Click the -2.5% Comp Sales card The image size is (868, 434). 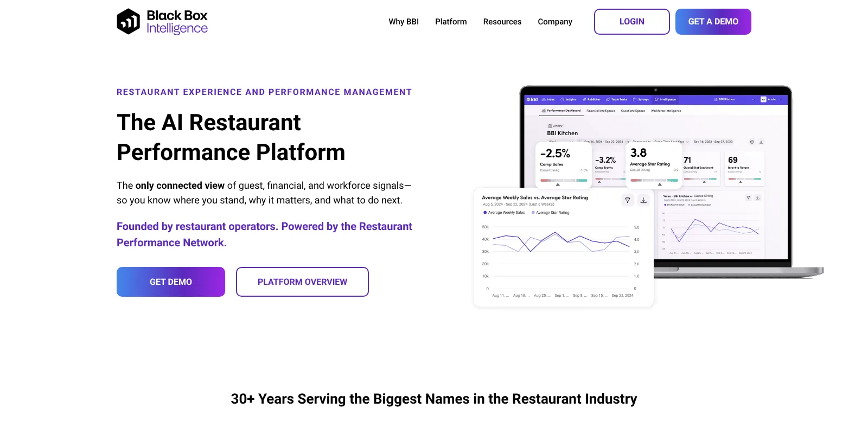tap(564, 165)
